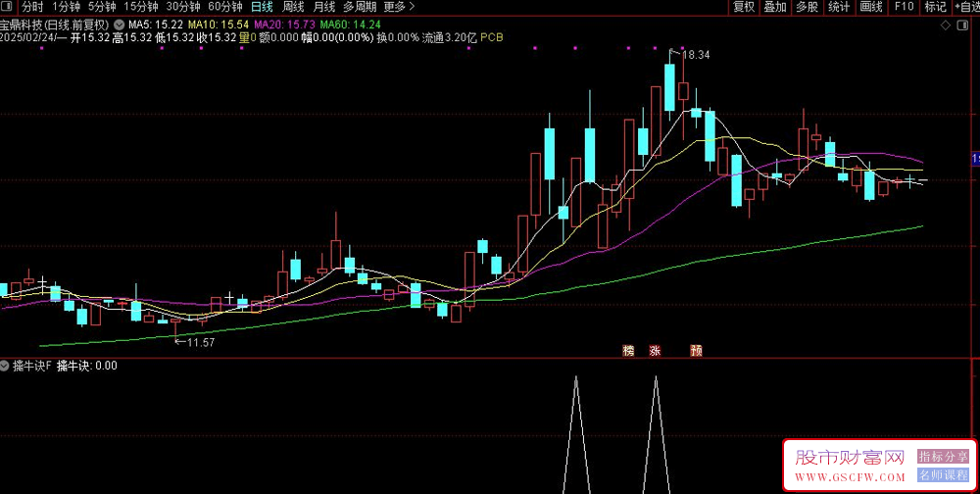980x494 pixels.
Task: Click the 2025/02/24 date text
Action: pyautogui.click(x=26, y=37)
